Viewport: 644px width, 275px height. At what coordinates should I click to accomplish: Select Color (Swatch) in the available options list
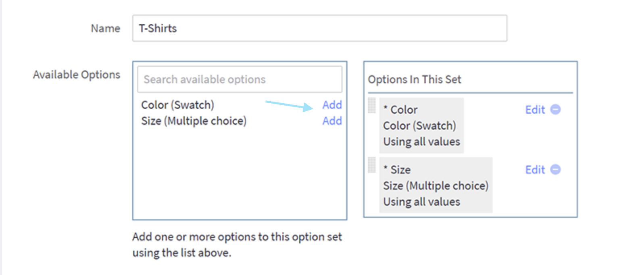click(177, 105)
